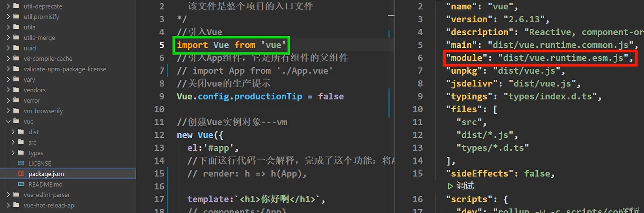The height and width of the screenshot is (213, 644).
Task: Click the template h1 line
Action: (x=256, y=200)
